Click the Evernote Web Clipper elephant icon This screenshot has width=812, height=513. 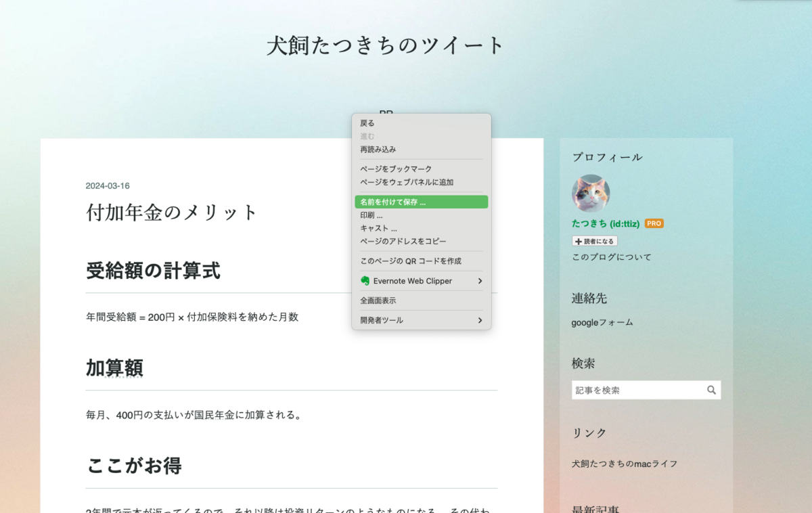[365, 280]
